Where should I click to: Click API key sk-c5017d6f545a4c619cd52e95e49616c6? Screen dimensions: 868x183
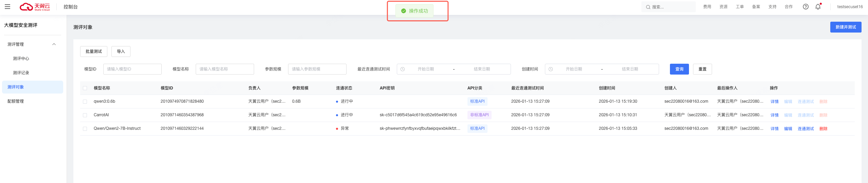(x=418, y=115)
